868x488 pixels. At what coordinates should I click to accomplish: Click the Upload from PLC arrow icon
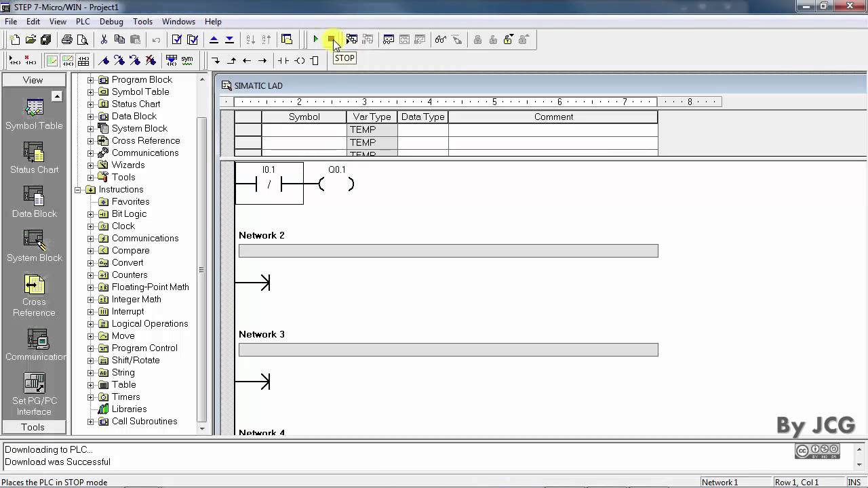214,40
